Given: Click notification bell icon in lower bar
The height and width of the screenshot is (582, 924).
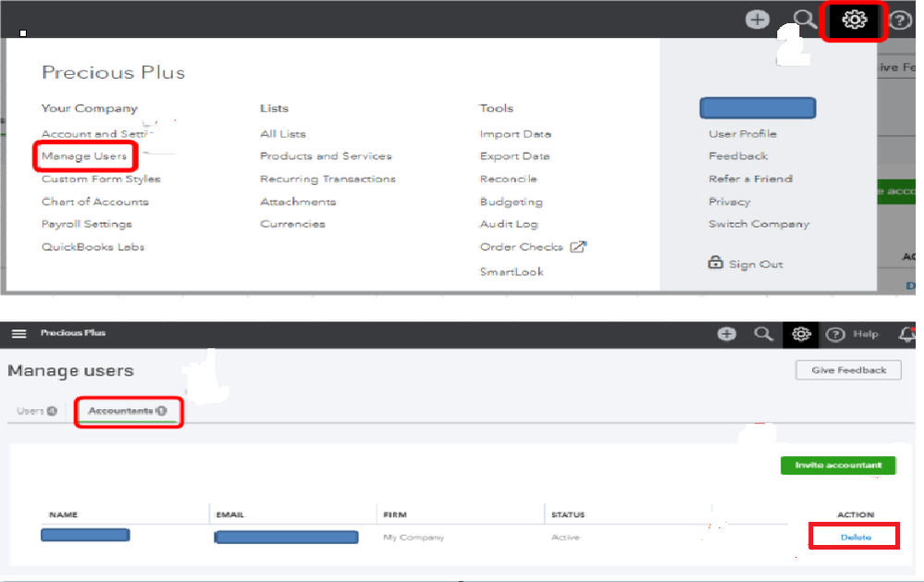Looking at the screenshot, I should [906, 334].
